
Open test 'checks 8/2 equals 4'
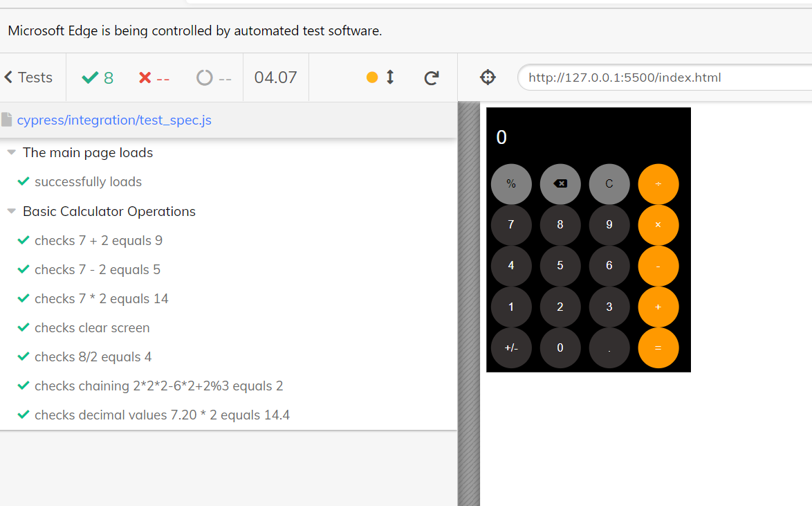pos(93,356)
